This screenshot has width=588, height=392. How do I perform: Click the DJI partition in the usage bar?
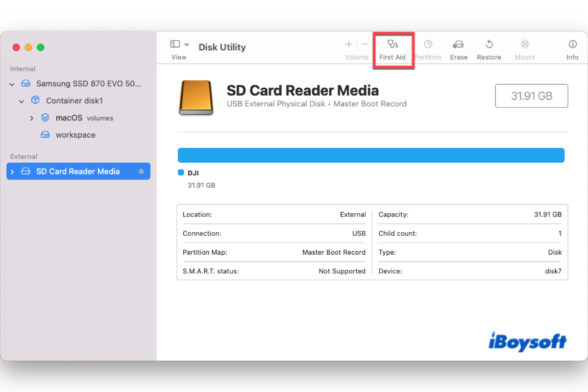coord(371,154)
